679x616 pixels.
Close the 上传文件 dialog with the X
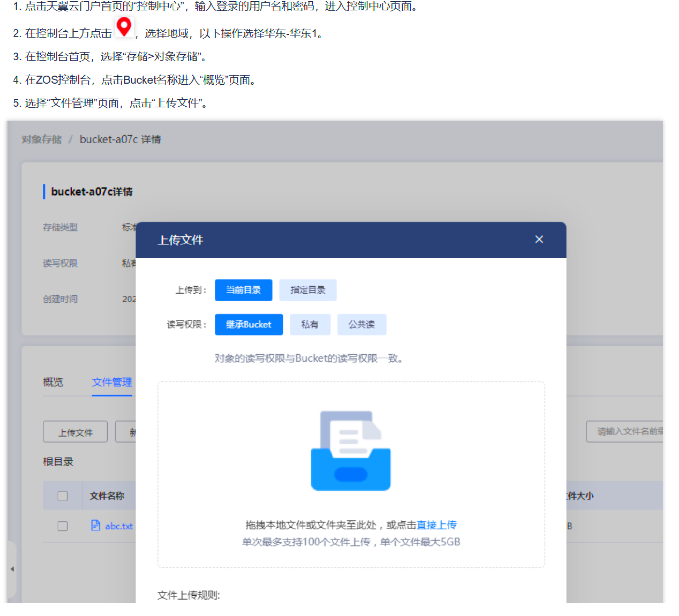[x=539, y=239]
